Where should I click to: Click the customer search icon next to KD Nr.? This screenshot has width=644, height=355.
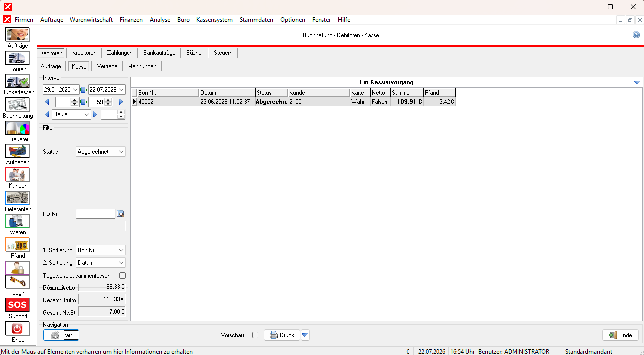click(120, 214)
